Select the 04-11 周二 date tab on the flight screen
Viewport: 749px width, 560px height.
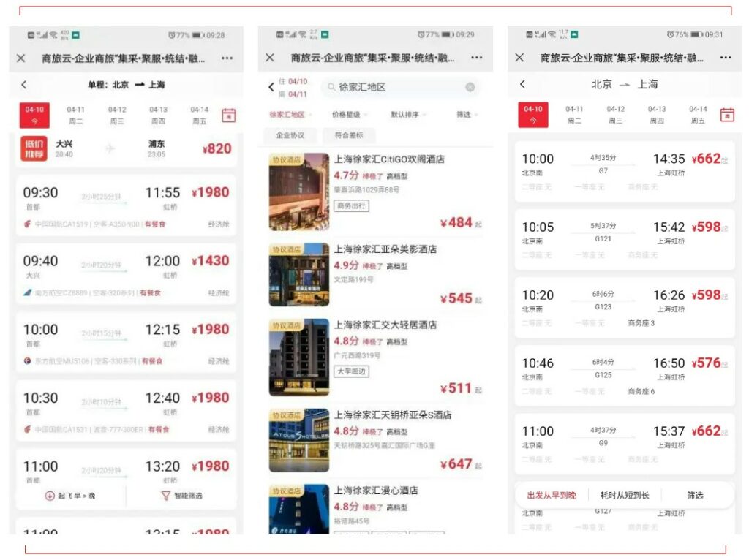pos(75,115)
